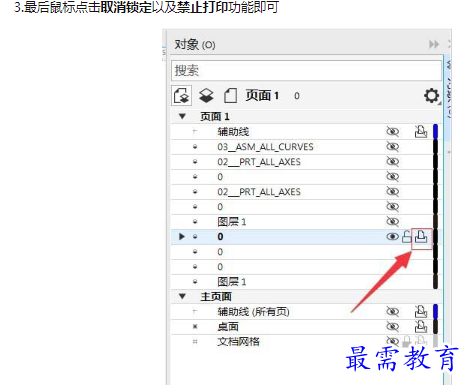Click the gray swatch on 文档网格 row
The height and width of the screenshot is (390, 467).
pyautogui.click(x=435, y=341)
